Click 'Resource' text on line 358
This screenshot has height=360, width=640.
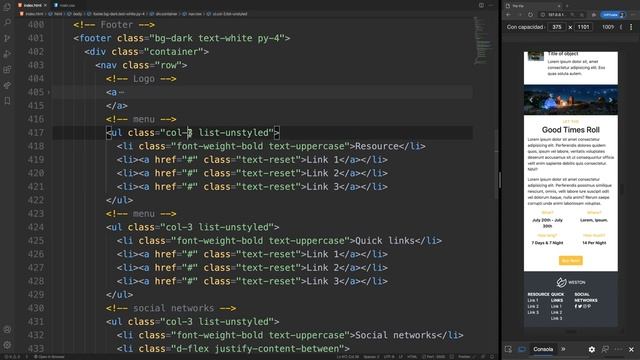tap(377, 146)
